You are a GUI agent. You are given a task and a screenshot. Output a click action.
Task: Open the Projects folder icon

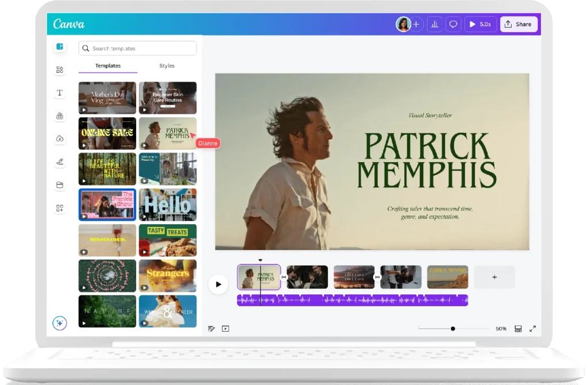pyautogui.click(x=60, y=185)
